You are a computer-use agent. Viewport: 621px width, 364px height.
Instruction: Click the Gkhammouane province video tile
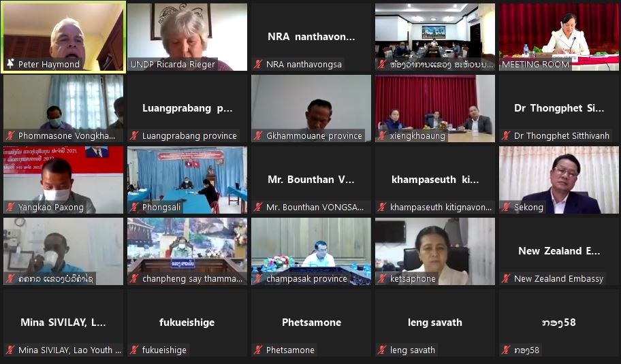pyautogui.click(x=311, y=108)
